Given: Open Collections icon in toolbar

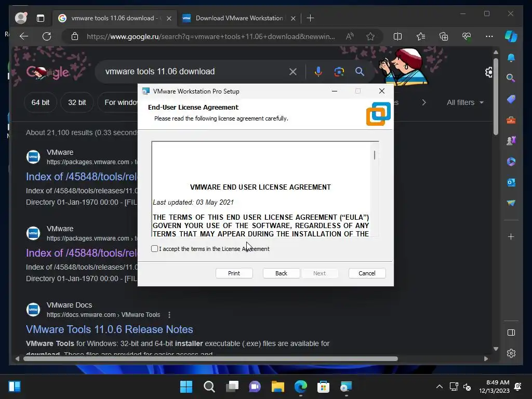Looking at the screenshot, I should tap(444, 36).
